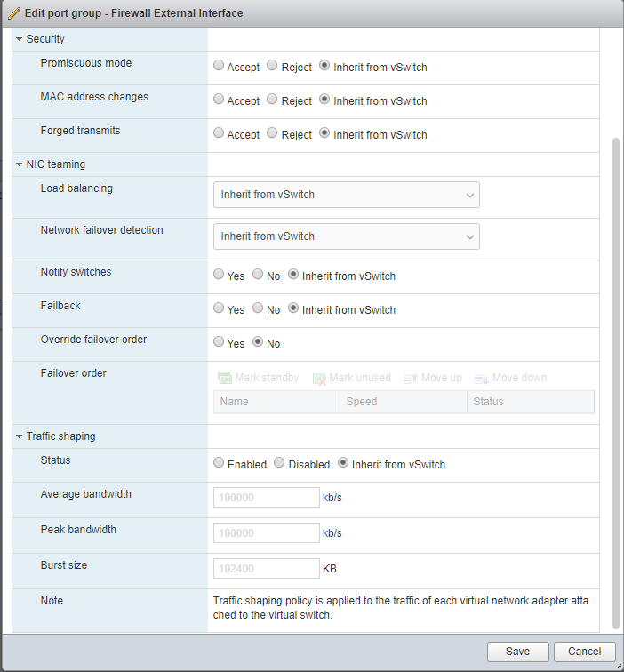Set Failback to No
The image size is (624, 672).
click(x=258, y=308)
